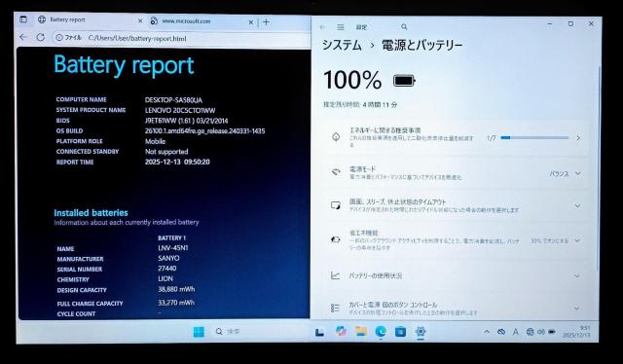Close the Battery report tab

pos(140,20)
